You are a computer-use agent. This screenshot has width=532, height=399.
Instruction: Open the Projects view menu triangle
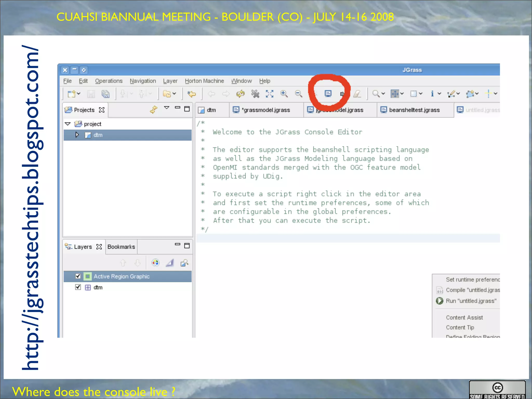click(167, 108)
